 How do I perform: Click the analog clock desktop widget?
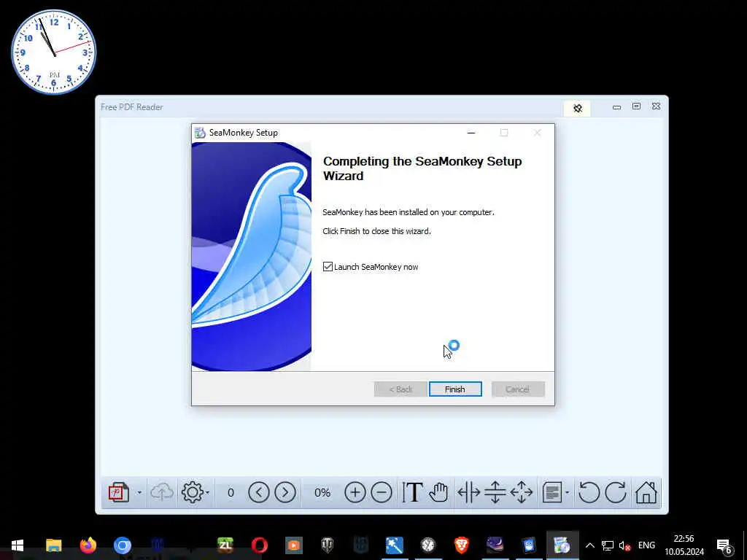pos(53,52)
